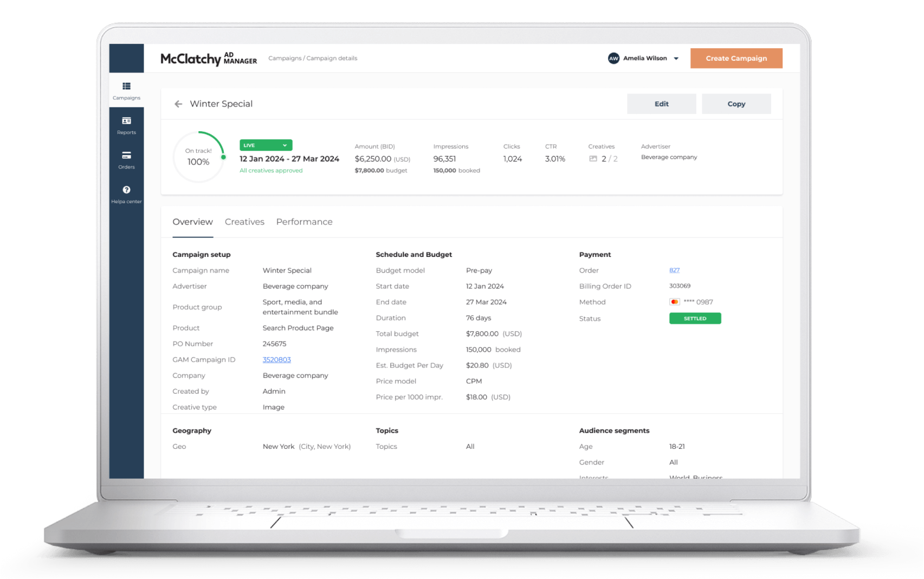Open the Help center question icon
The image size is (924, 579).
click(x=126, y=190)
